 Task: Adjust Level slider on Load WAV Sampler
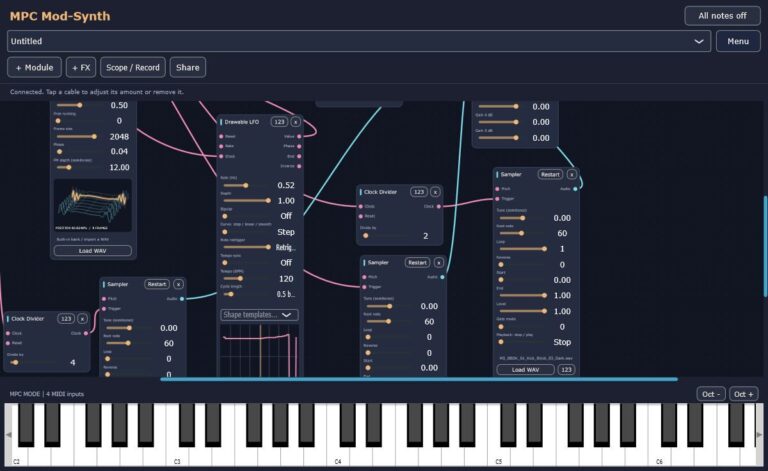[x=523, y=311]
